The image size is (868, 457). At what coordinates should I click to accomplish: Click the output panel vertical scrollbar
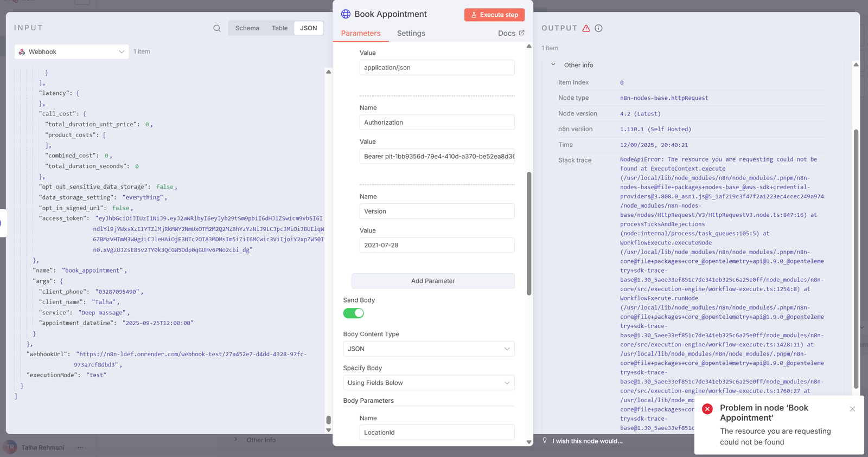856,259
